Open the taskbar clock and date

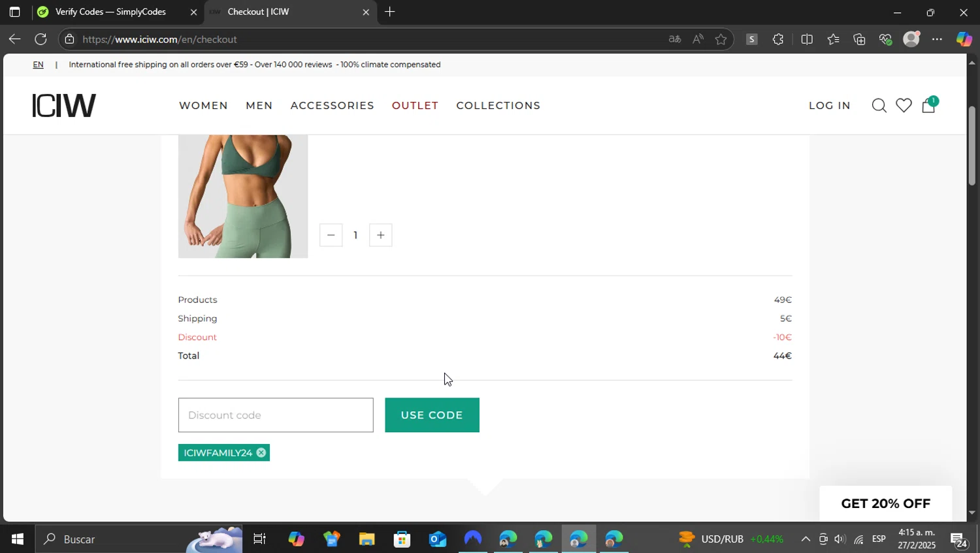pyautogui.click(x=917, y=539)
